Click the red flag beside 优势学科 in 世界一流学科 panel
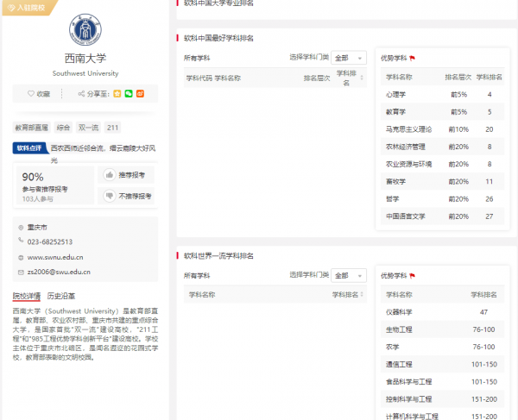 click(412, 276)
